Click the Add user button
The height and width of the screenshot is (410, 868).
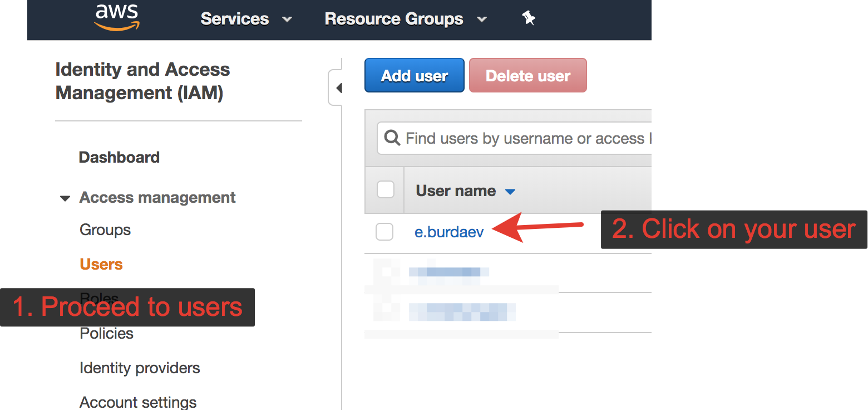click(415, 76)
